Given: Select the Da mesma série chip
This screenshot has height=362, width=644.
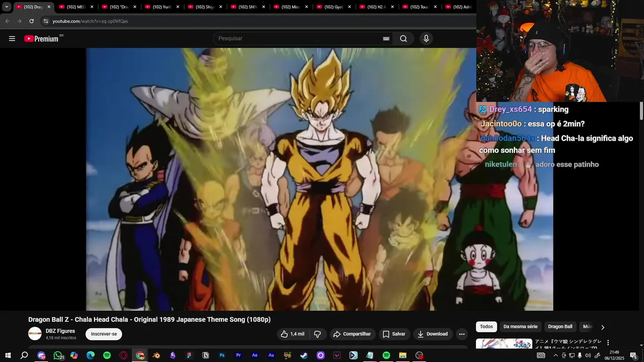Looking at the screenshot, I should tap(520, 327).
